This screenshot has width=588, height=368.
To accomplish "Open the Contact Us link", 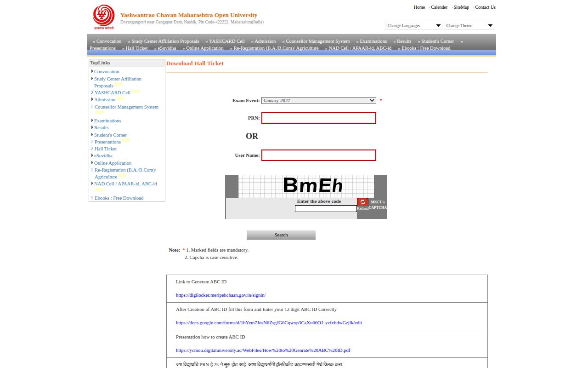I will tap(485, 7).
